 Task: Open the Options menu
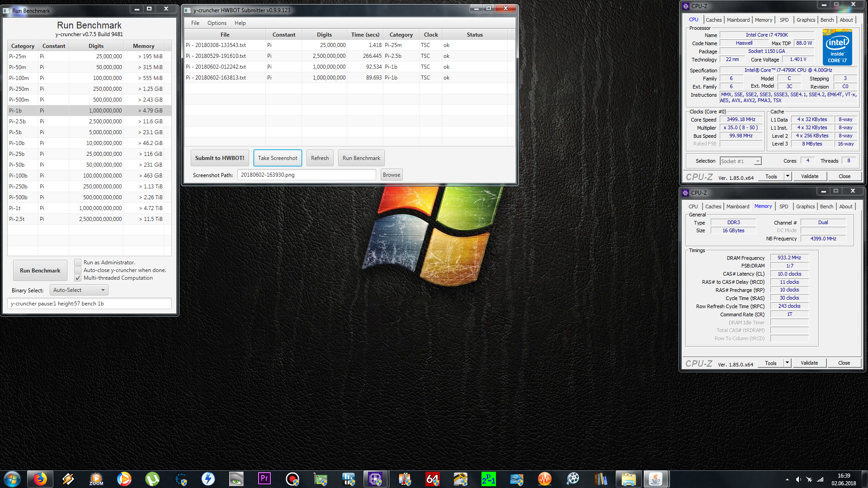click(x=217, y=23)
